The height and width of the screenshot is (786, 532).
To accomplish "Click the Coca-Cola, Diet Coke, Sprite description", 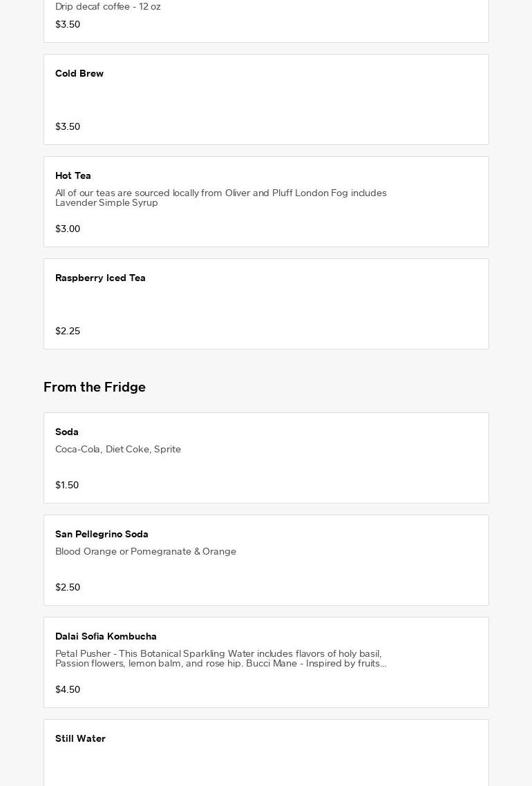I will point(118,449).
